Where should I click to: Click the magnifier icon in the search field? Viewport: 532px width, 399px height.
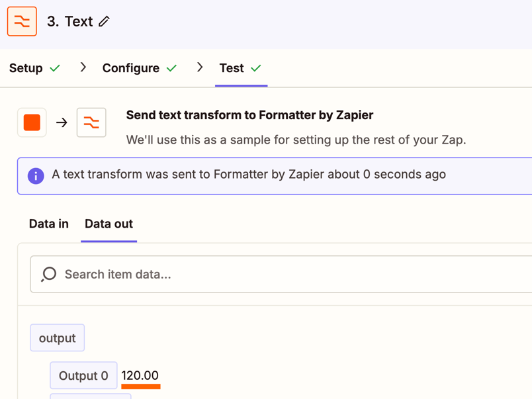point(48,274)
